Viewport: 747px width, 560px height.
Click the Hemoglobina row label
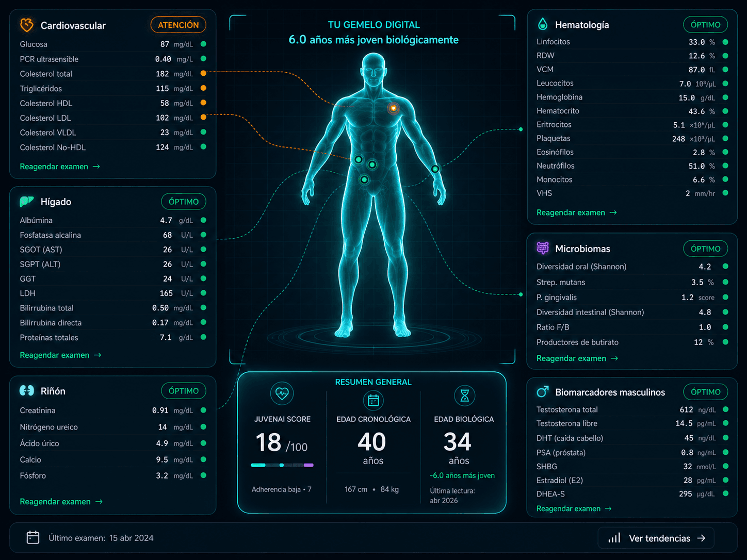[x=559, y=97]
